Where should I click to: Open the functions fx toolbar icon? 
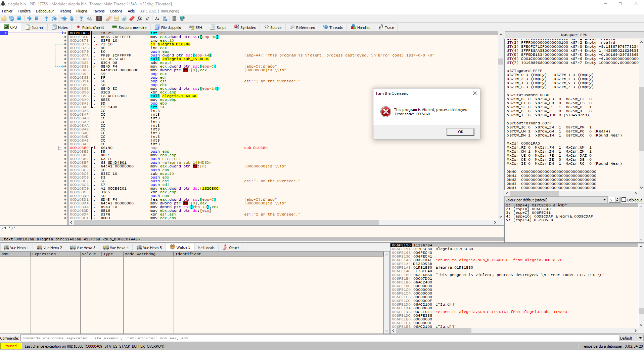click(x=139, y=18)
